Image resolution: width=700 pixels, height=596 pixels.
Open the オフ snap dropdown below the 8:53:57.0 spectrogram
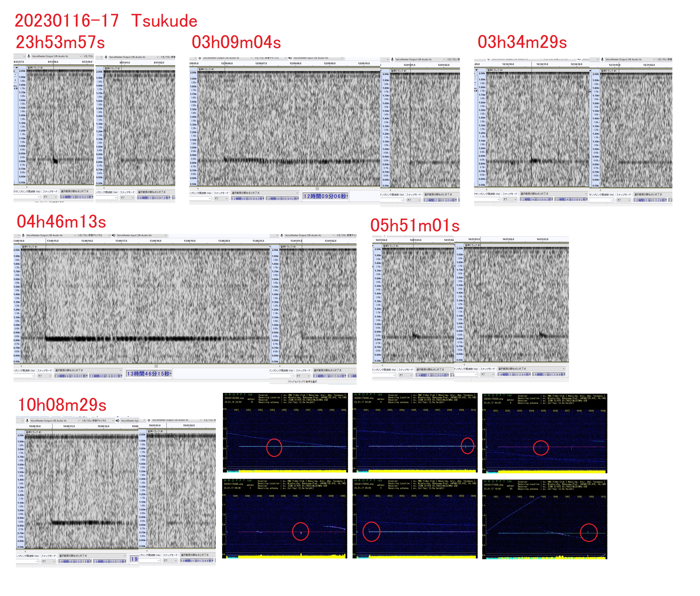[50, 197]
